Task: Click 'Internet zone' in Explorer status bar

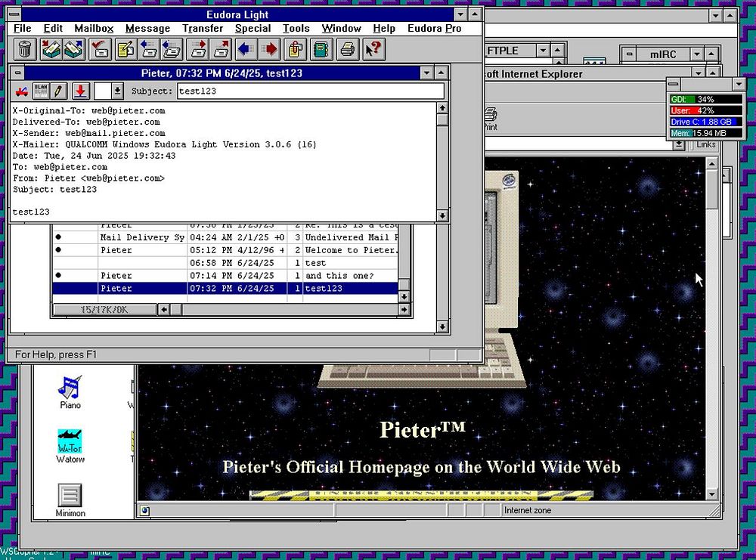Action: [x=528, y=510]
